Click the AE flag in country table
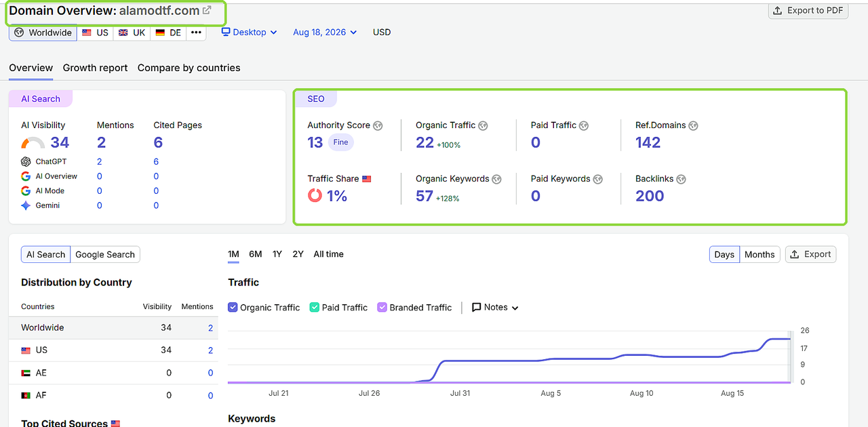Screen dimensions: 868x427 point(26,373)
